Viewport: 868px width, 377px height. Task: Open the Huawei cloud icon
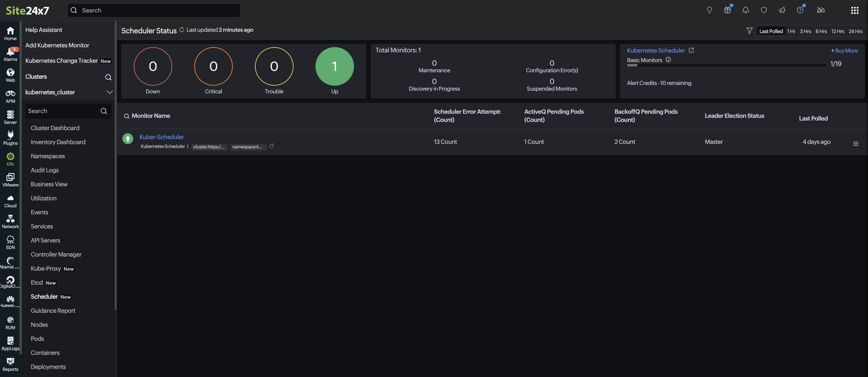10,302
